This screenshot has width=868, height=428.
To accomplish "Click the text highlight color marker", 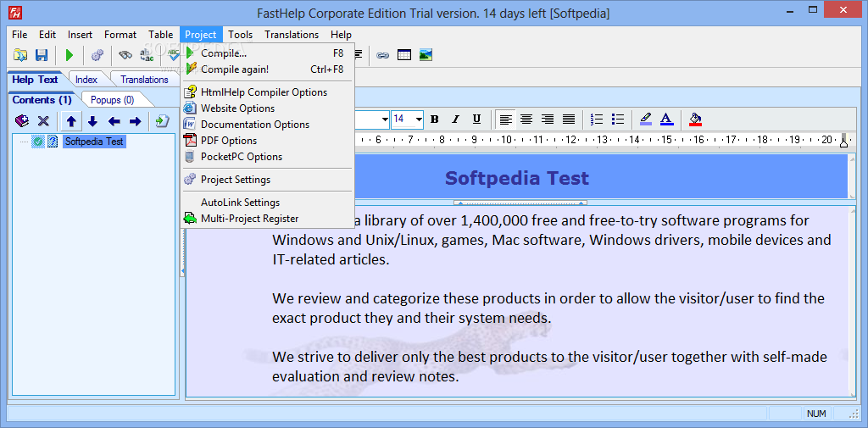I will tap(645, 119).
